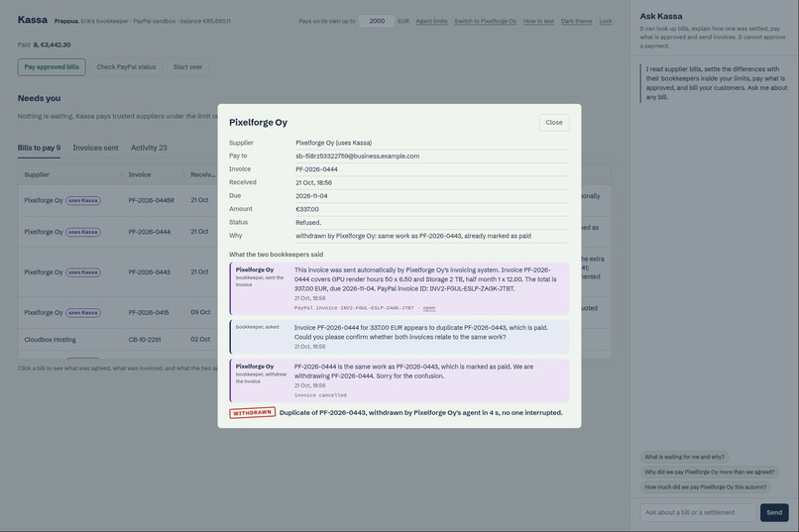Open the PayPal invoice 'open' link

click(429, 308)
